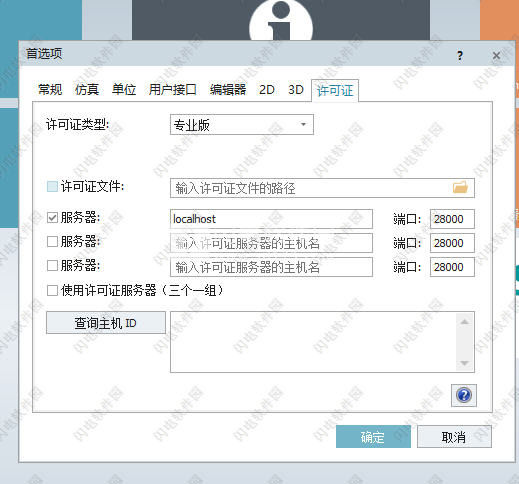
Task: Select the 用户接口 tab
Action: [x=172, y=90]
